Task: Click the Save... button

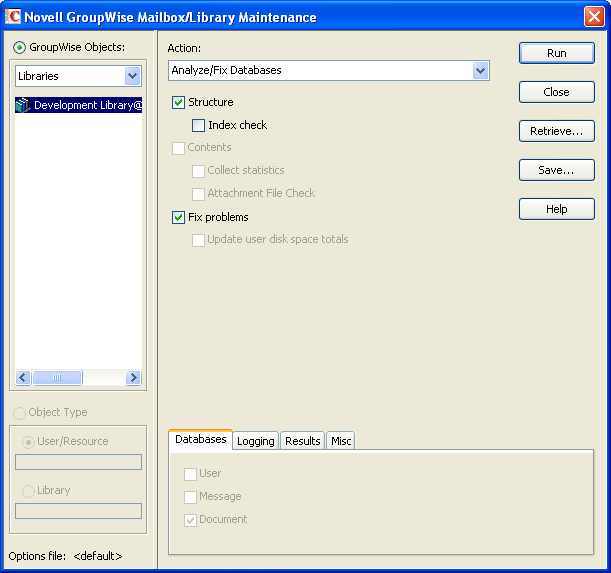Action: pyautogui.click(x=556, y=170)
